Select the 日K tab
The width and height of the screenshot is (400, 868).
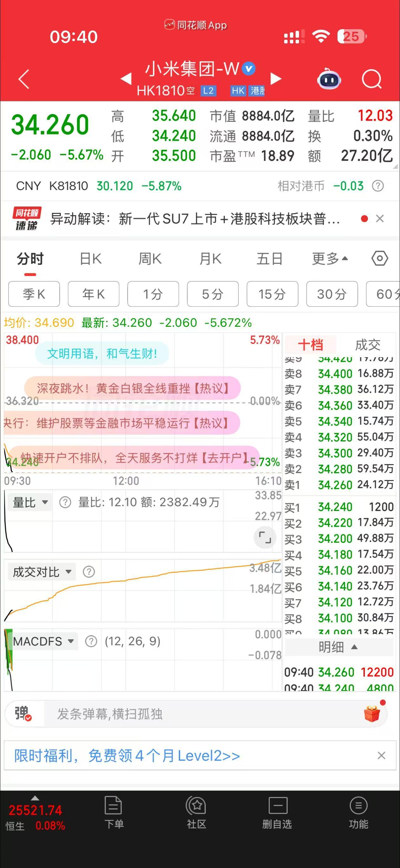91,259
